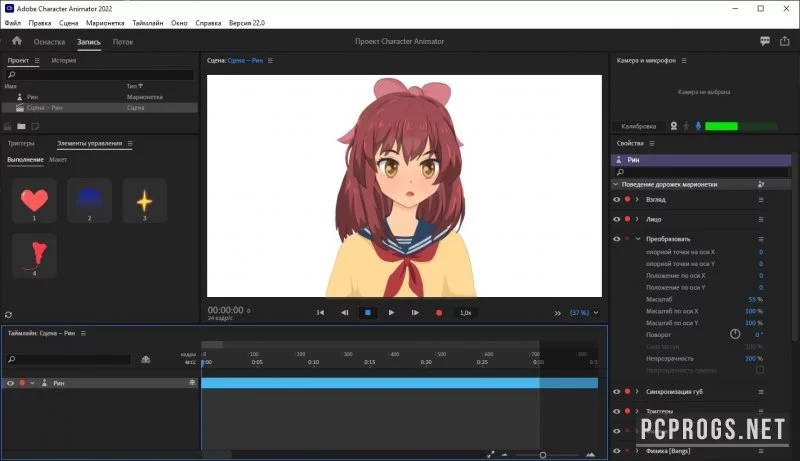Viewport: 800px width, 461px height.
Task: Disarm record on Рин timeline track
Action: [x=22, y=382]
